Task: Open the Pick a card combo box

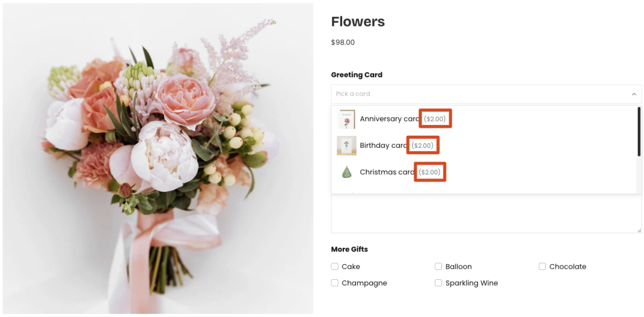Action: pos(486,94)
